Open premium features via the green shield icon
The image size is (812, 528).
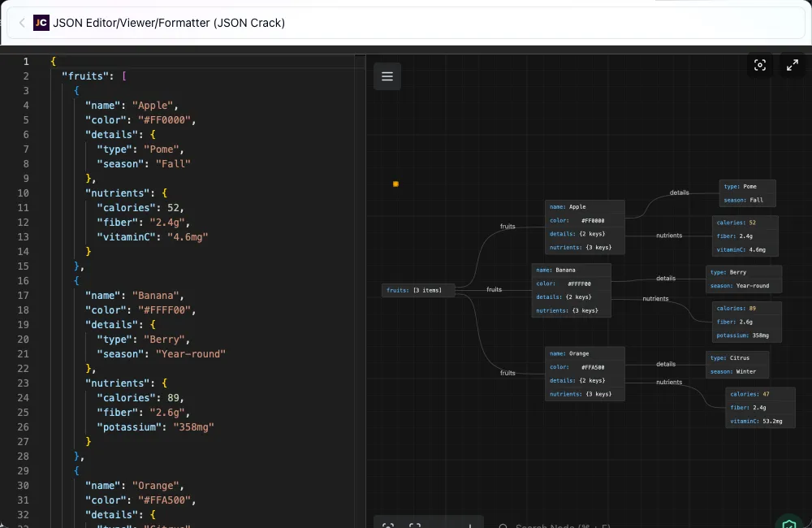pyautogui.click(x=789, y=525)
